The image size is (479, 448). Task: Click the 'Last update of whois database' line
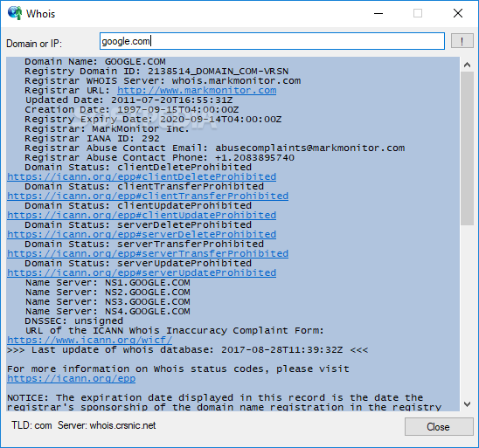click(x=188, y=350)
